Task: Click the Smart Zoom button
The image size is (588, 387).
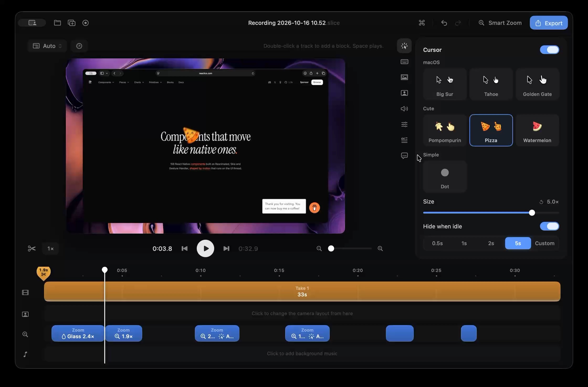Action: (x=500, y=23)
